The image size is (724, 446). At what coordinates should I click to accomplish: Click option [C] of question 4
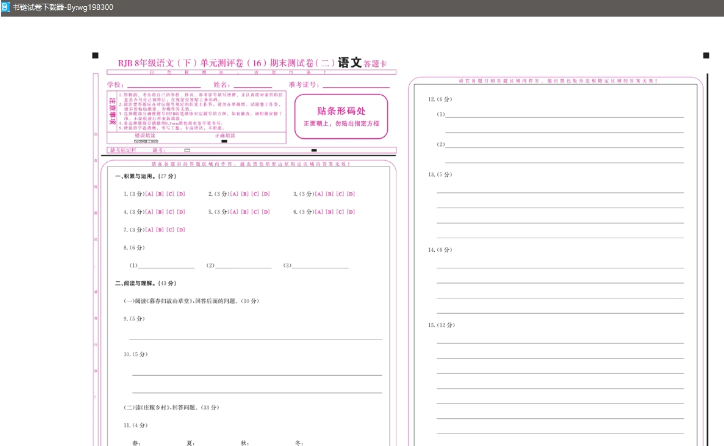point(170,212)
